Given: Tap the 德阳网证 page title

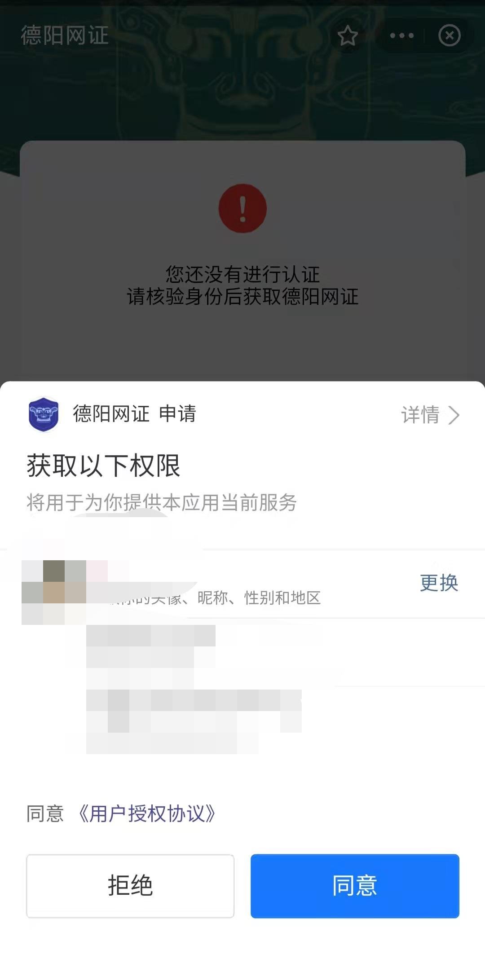Looking at the screenshot, I should point(65,35).
